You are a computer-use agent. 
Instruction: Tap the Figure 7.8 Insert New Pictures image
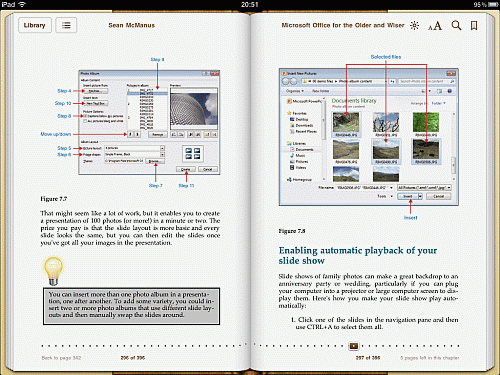click(369, 137)
